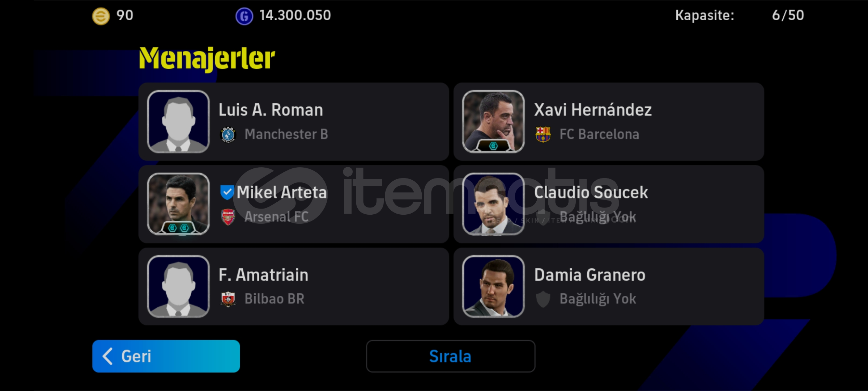
Task: Open the F. Amatriain silhouette portrait
Action: [178, 286]
